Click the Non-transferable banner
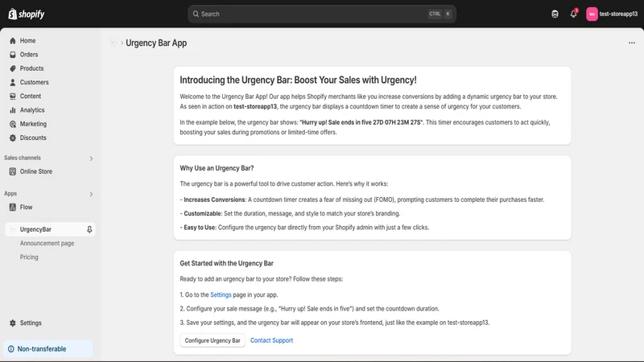Image resolution: width=644 pixels, height=362 pixels. click(x=48, y=349)
